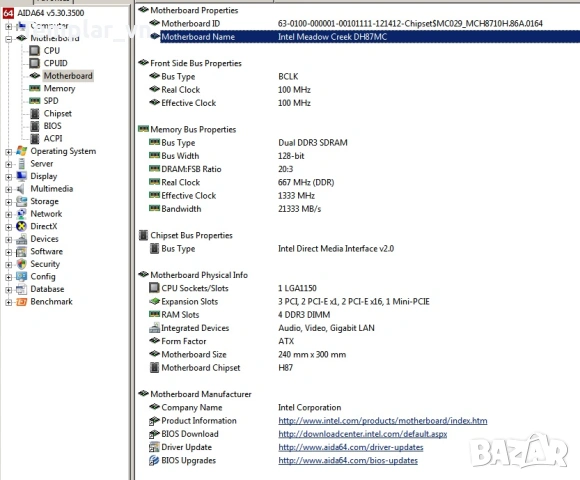Open the BIOS Download link
Viewport: 580px width, 480px height.
click(362, 434)
